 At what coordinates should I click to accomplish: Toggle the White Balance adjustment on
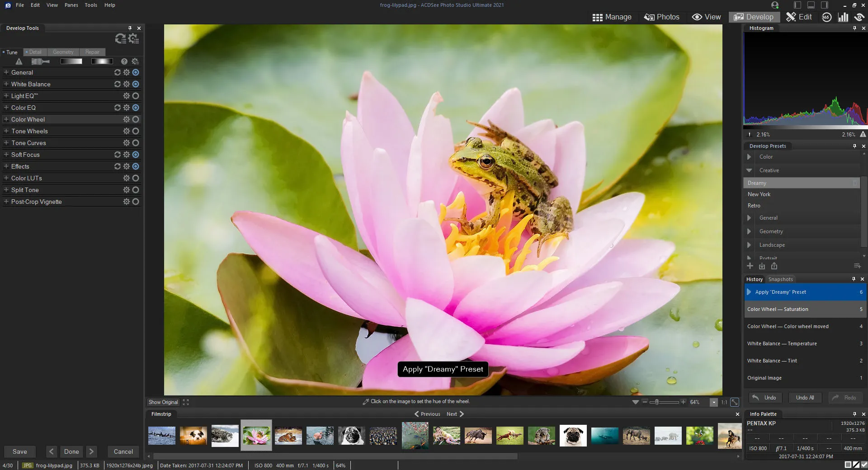136,84
